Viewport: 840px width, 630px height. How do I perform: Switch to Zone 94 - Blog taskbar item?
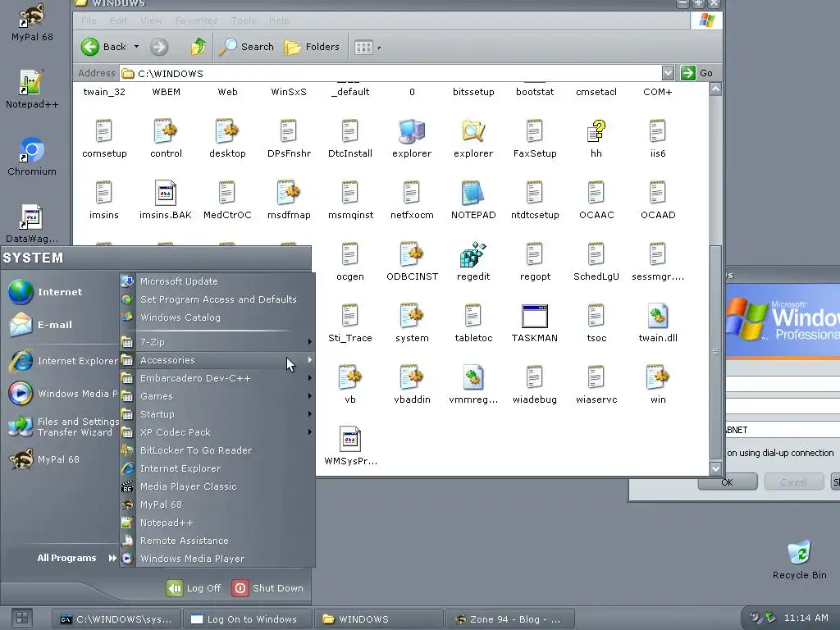click(509, 619)
